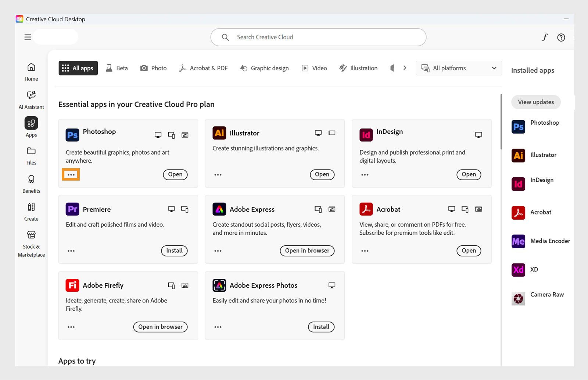Click the Adobe Express card icon
The image size is (588, 380).
[219, 209]
